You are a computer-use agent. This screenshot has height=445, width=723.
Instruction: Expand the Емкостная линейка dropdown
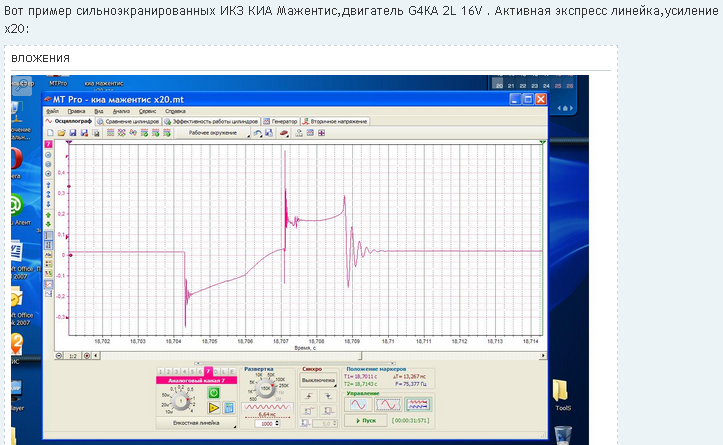[x=196, y=423]
